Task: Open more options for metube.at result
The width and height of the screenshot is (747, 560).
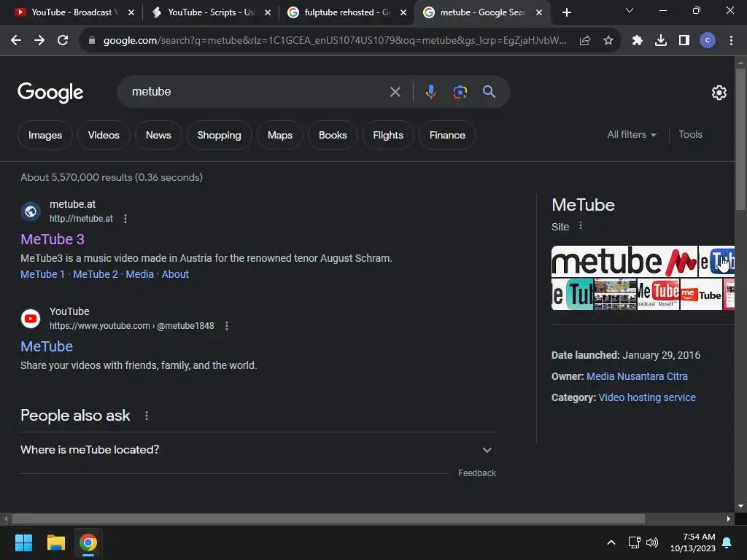Action: tap(125, 219)
